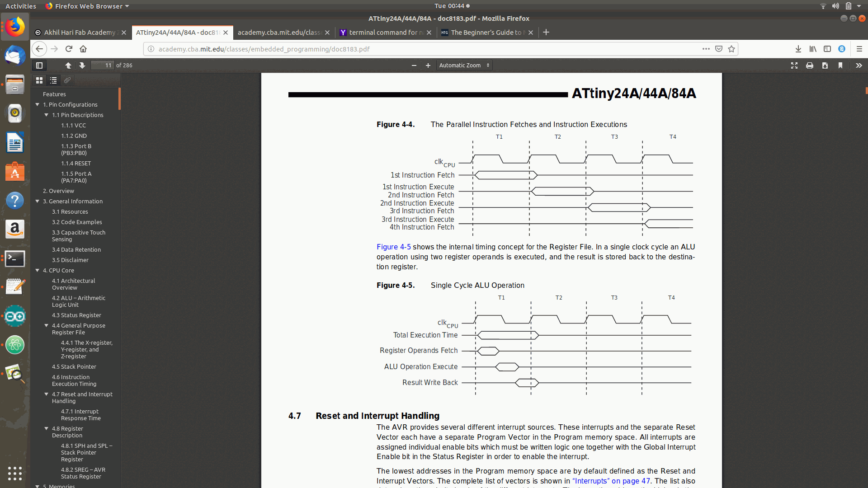Screen dimensions: 868x488
Task: Toggle the Firefox sidebar from the toolbar
Action: tap(828, 49)
